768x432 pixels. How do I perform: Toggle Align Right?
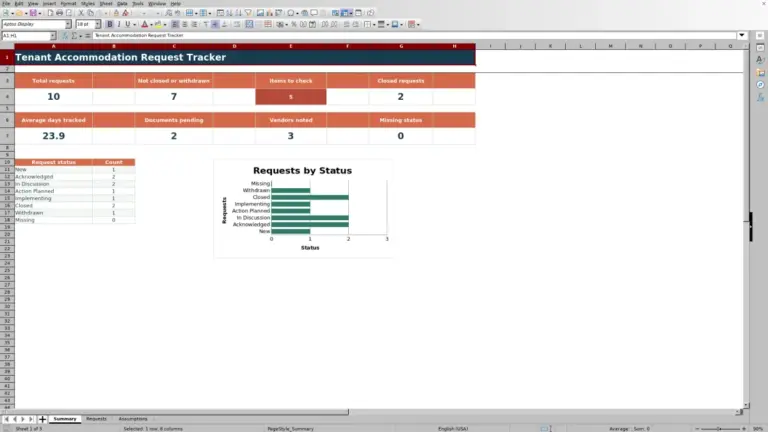click(x=194, y=24)
